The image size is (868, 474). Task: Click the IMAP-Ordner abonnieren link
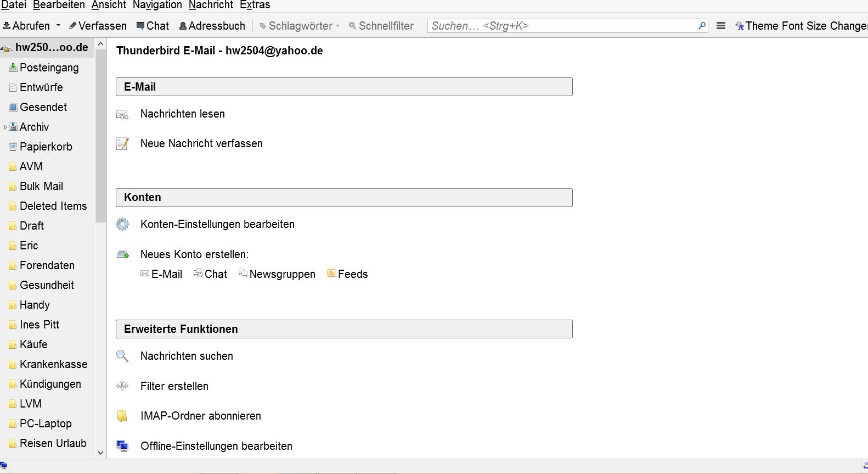201,416
